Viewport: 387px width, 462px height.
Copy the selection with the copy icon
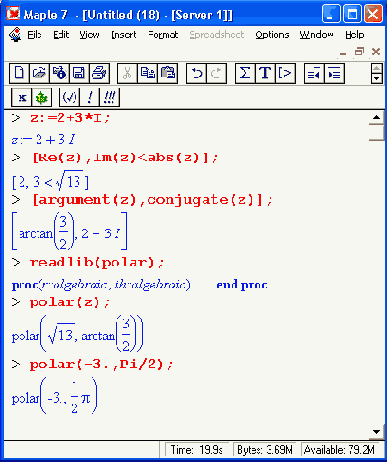tap(147, 73)
